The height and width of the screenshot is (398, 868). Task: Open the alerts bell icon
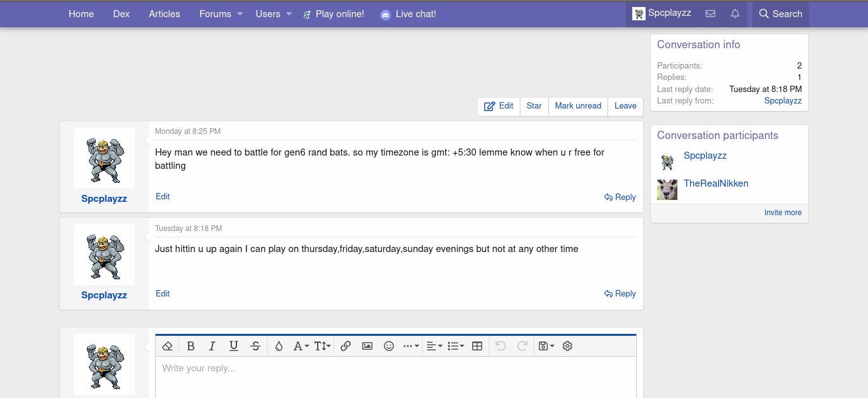pyautogui.click(x=735, y=14)
